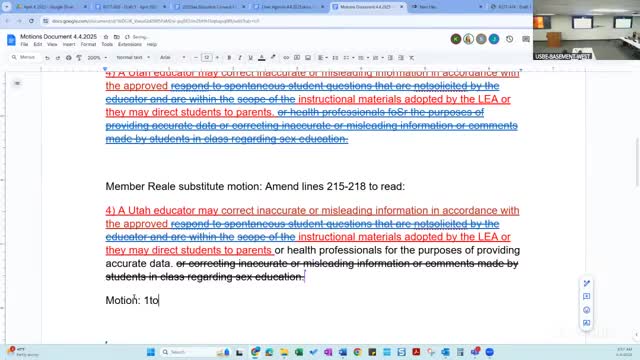Screen dimensions: 640x360
Task: Click the undo arrow in toolbar
Action: pos(47,58)
